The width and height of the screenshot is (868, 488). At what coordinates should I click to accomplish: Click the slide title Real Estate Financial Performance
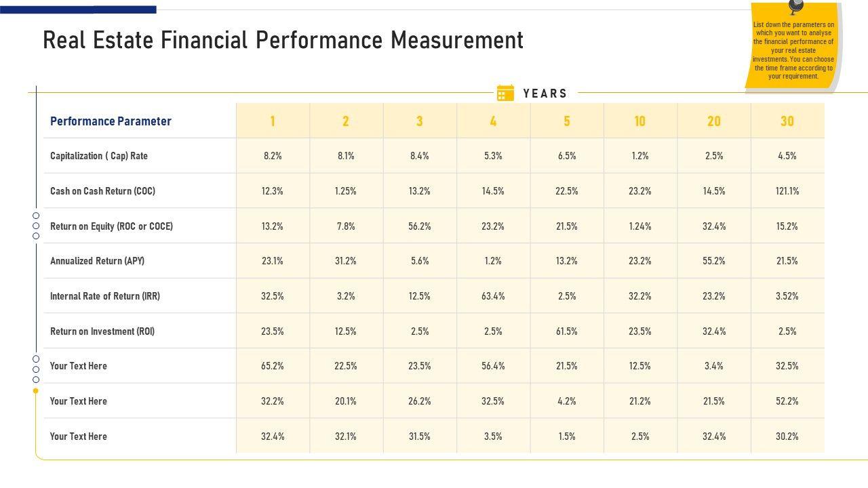pyautogui.click(x=283, y=41)
